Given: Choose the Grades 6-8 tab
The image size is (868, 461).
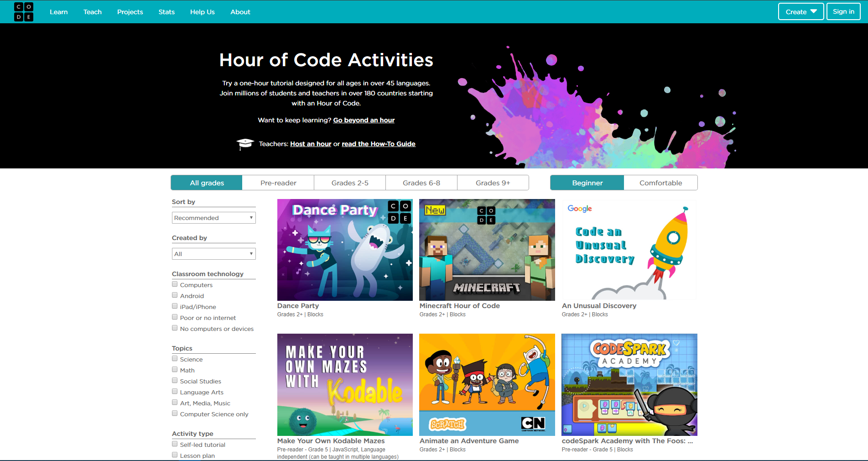Looking at the screenshot, I should pos(421,183).
